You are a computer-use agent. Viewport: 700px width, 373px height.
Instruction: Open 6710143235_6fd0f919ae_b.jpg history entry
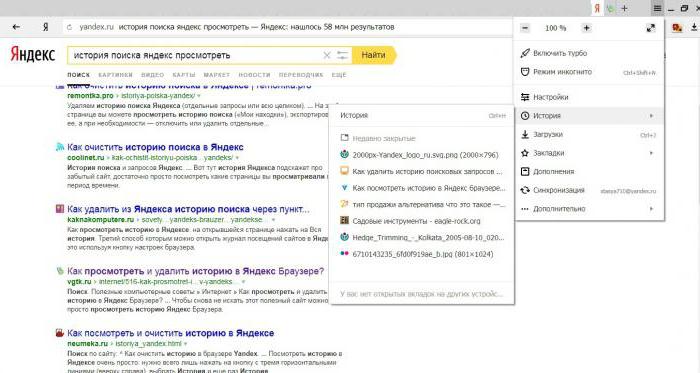point(422,254)
